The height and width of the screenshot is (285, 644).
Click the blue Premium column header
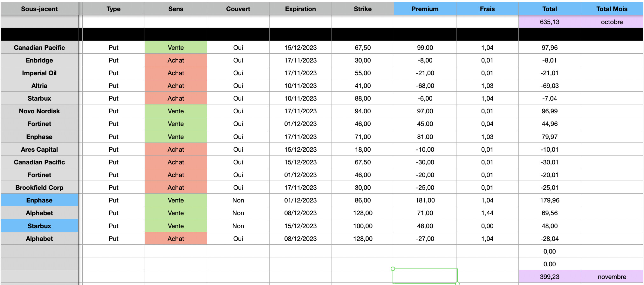click(425, 9)
